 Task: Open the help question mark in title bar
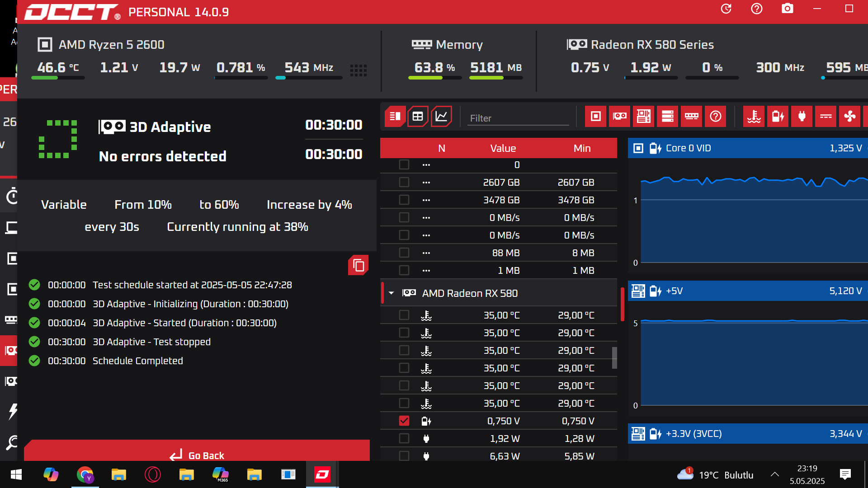[x=756, y=9]
